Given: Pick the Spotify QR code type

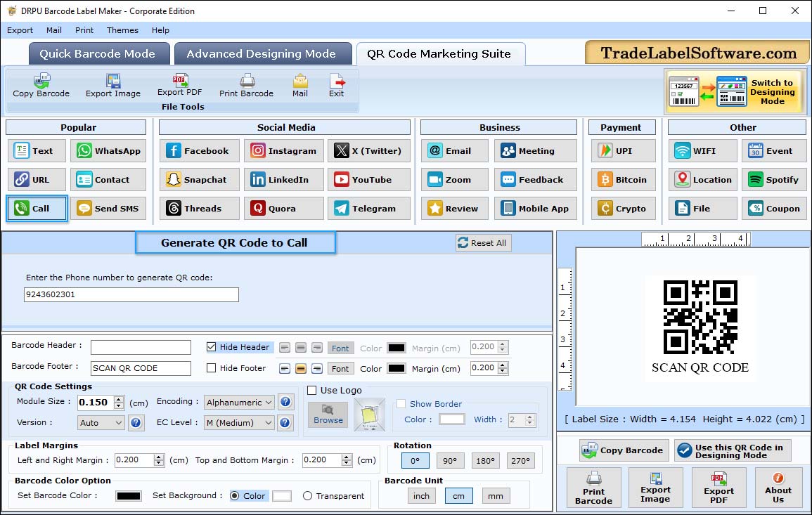Looking at the screenshot, I should (774, 180).
